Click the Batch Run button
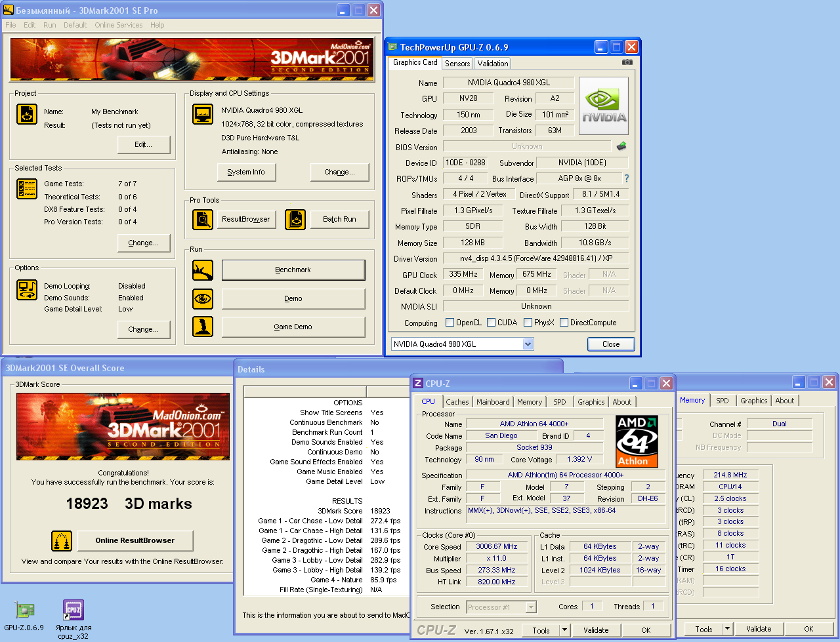 point(339,220)
